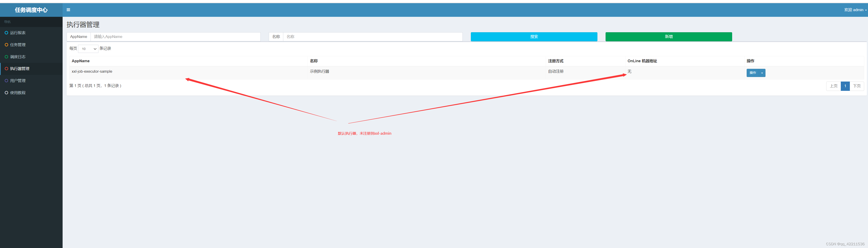This screenshot has height=248, width=868.
Task: Open the 欢迎 admin user dropdown
Action: [x=855, y=10]
